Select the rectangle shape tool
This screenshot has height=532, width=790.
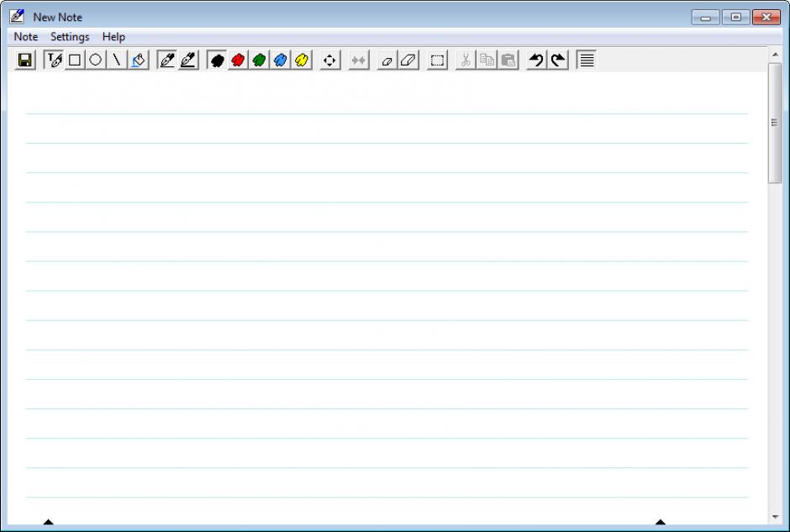(x=75, y=61)
